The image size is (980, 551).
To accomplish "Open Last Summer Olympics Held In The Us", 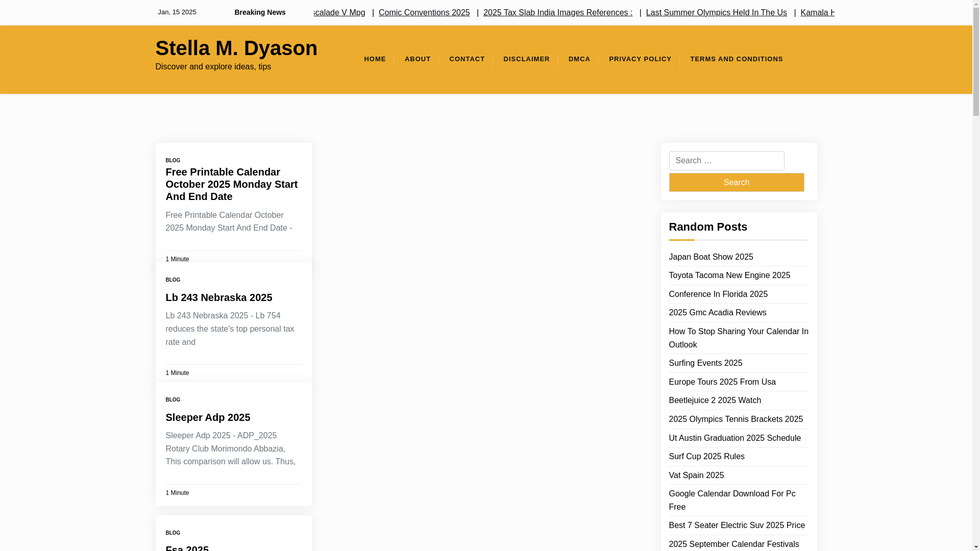I will pyautogui.click(x=716, y=13).
